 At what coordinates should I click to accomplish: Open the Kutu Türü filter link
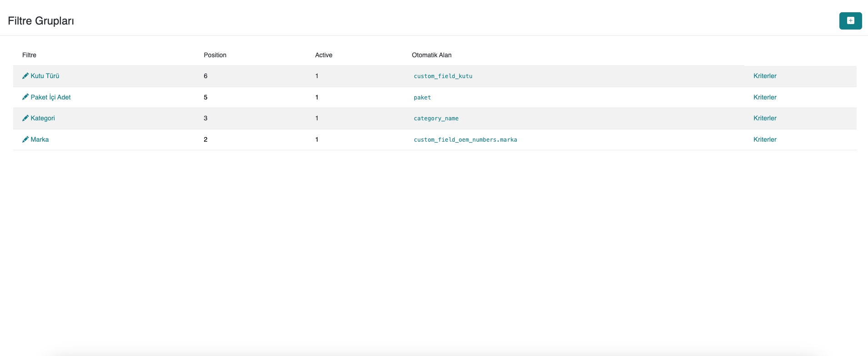pyautogui.click(x=45, y=76)
